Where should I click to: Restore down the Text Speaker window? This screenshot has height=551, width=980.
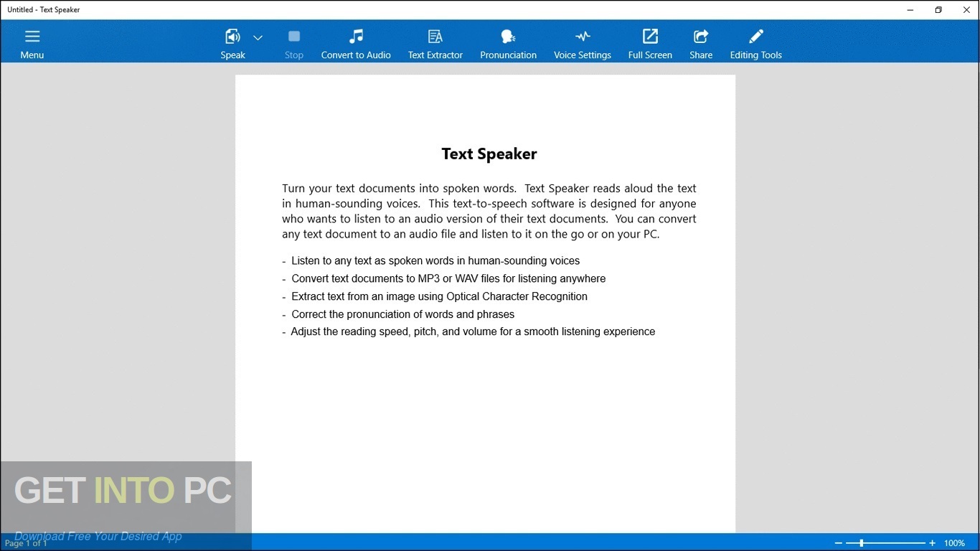point(938,10)
